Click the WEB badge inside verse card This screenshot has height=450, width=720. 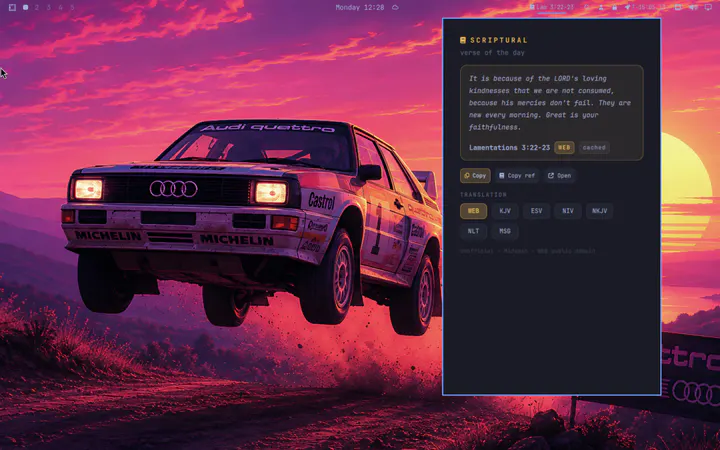pyautogui.click(x=564, y=147)
